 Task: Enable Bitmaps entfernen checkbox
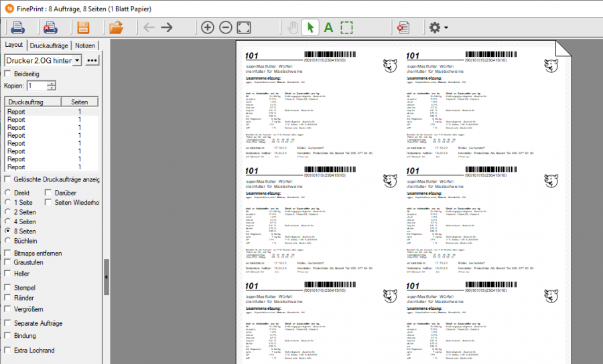[7, 253]
